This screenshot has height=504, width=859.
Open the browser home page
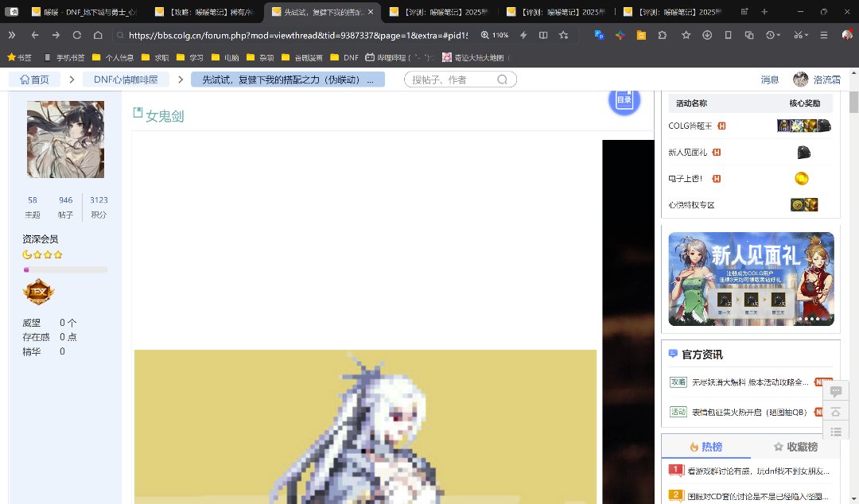(x=98, y=35)
